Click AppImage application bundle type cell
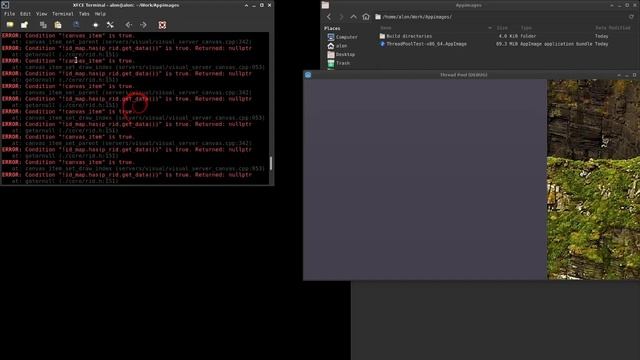 point(556,44)
